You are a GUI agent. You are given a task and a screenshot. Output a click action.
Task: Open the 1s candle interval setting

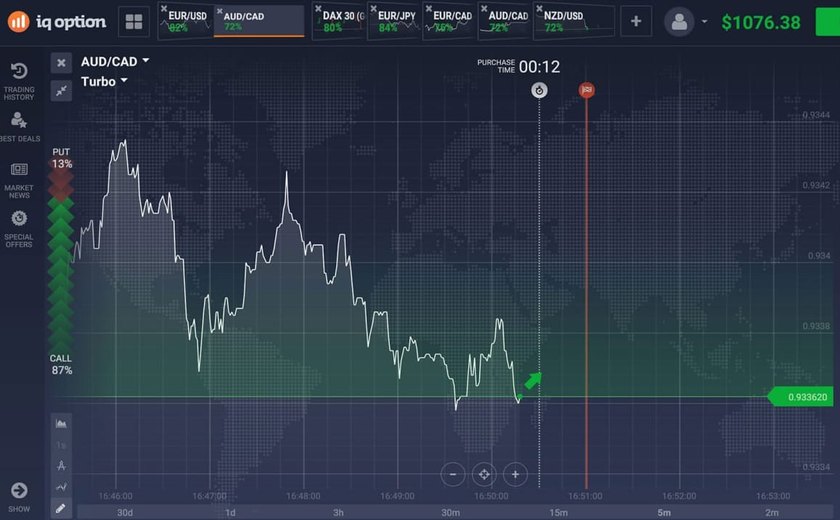61,445
